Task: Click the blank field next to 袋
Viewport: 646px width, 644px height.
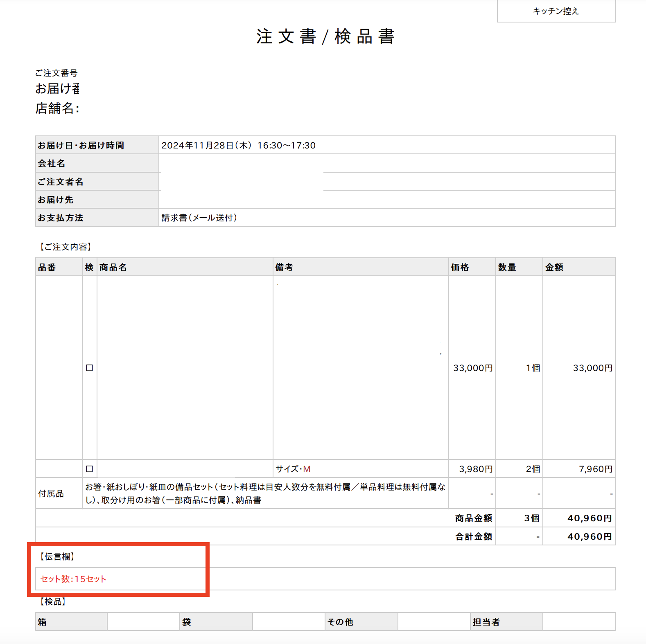Action: [x=289, y=622]
